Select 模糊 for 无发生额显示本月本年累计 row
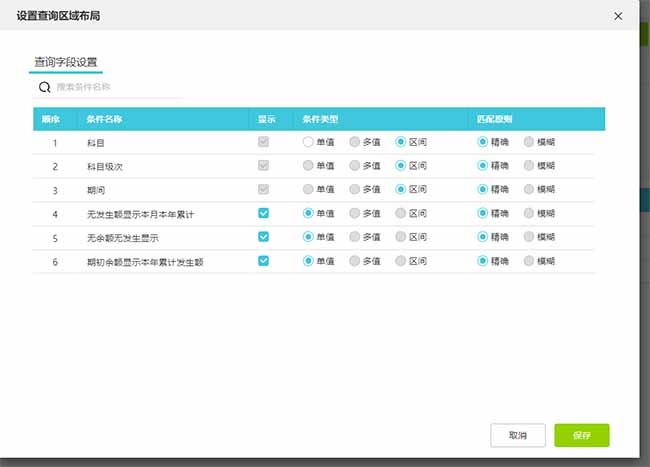The height and width of the screenshot is (467, 650). coord(529,213)
